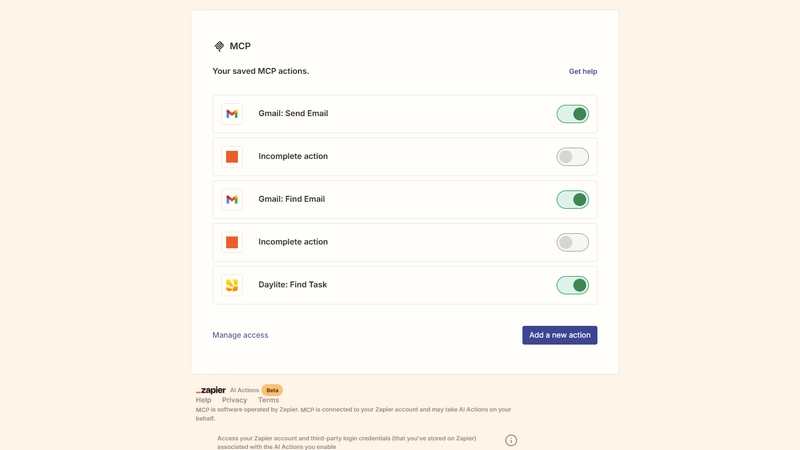Disable the Gmail: Send Email toggle
The image size is (800, 450).
572,114
